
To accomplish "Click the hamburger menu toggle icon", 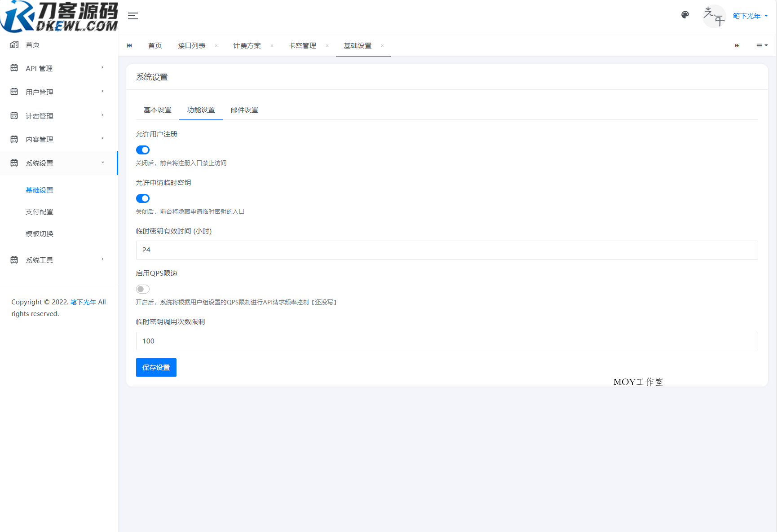I will 133,16.
